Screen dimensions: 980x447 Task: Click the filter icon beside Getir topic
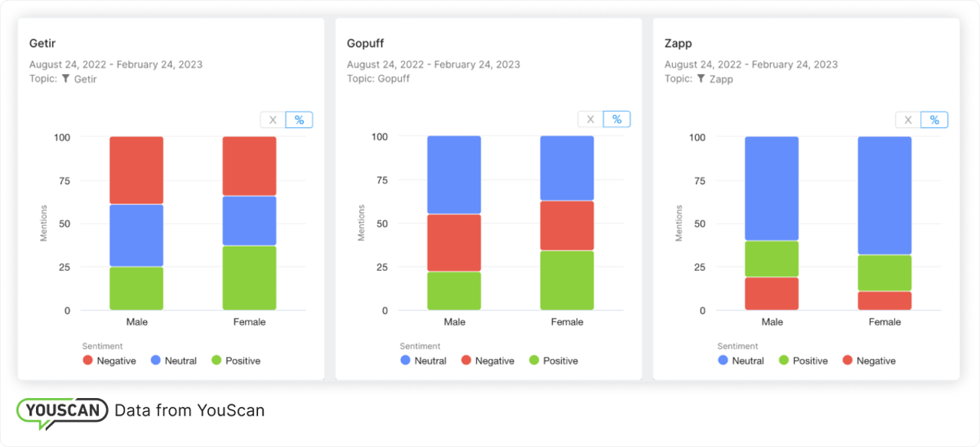coord(66,79)
